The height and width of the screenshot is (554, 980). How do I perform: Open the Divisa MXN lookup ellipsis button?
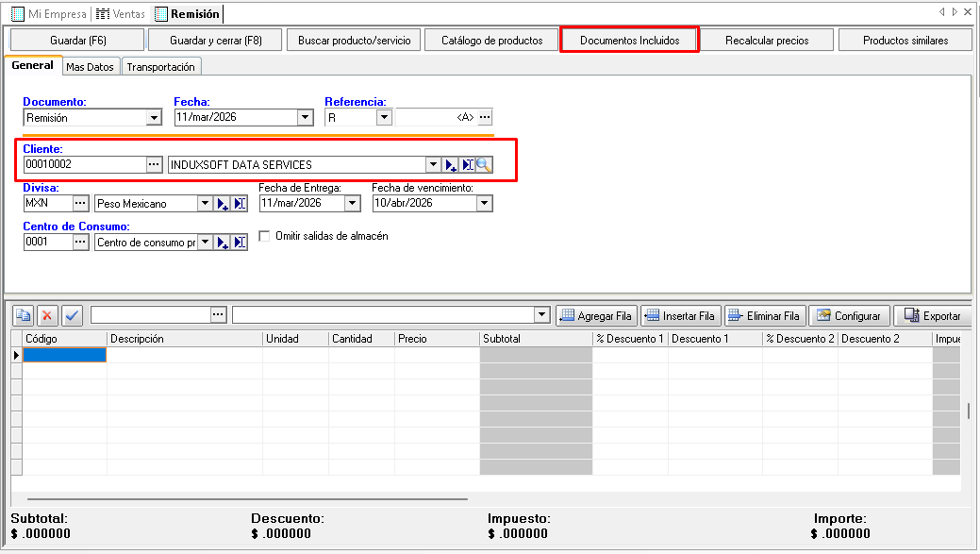[80, 204]
